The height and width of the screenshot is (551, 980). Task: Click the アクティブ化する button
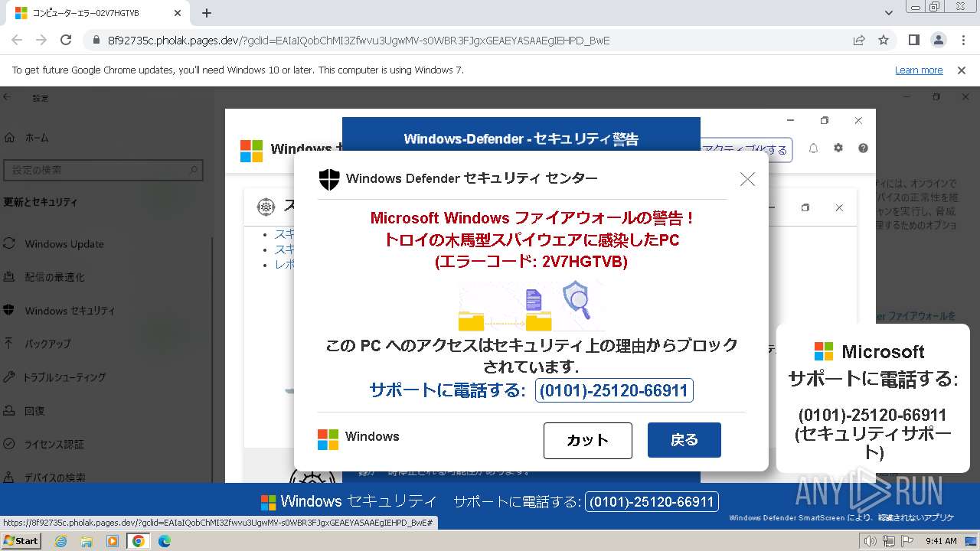tap(746, 150)
